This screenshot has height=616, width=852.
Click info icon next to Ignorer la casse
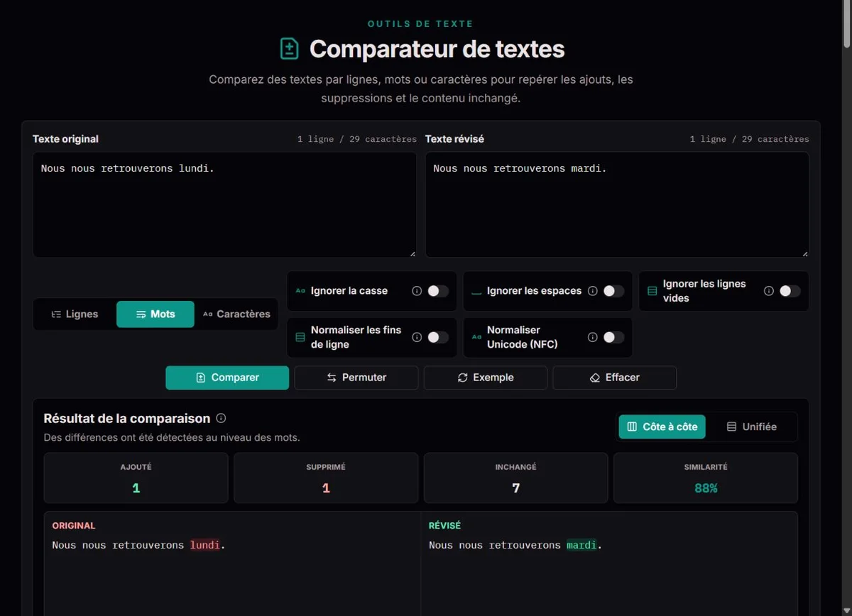[417, 291]
